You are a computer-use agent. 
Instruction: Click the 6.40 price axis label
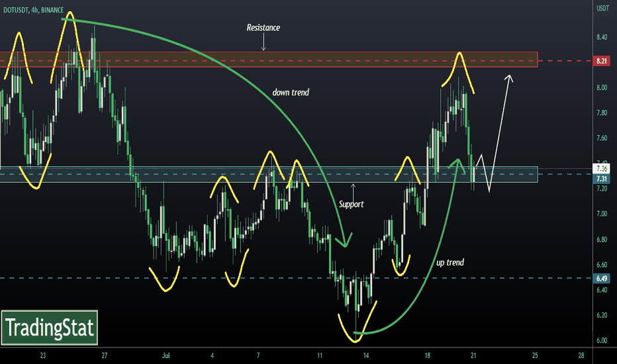pos(602,290)
